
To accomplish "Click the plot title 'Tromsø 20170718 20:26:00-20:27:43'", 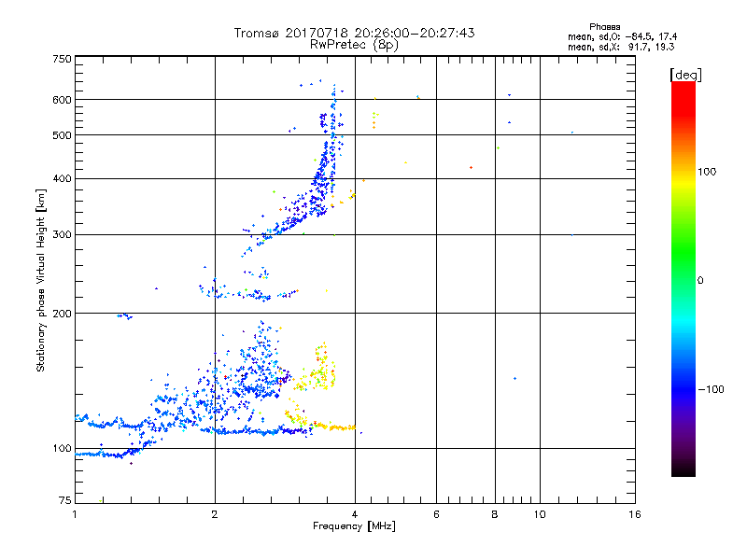I will tap(354, 33).
